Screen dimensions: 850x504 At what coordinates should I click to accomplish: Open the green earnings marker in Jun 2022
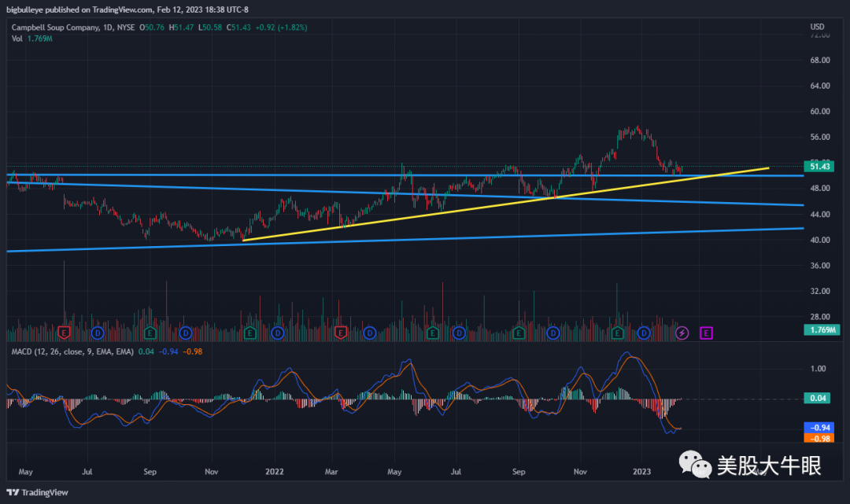tap(433, 333)
